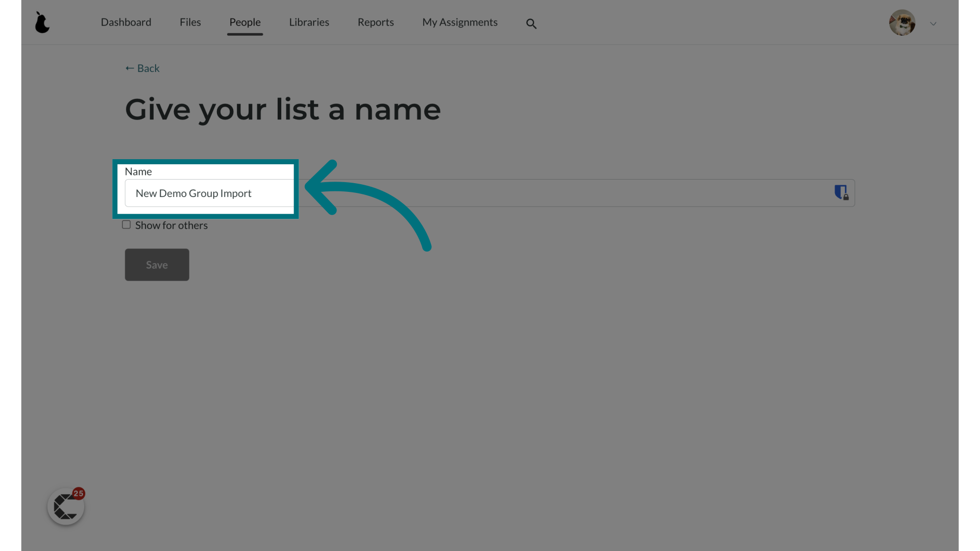Open the People navigation tab
Viewport: 980px width, 551px height.
(x=245, y=22)
